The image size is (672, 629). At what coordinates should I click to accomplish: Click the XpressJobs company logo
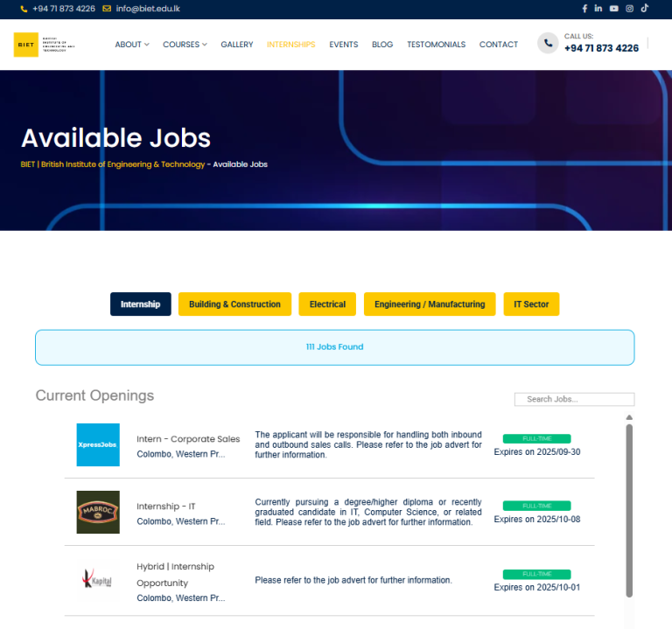tap(98, 444)
